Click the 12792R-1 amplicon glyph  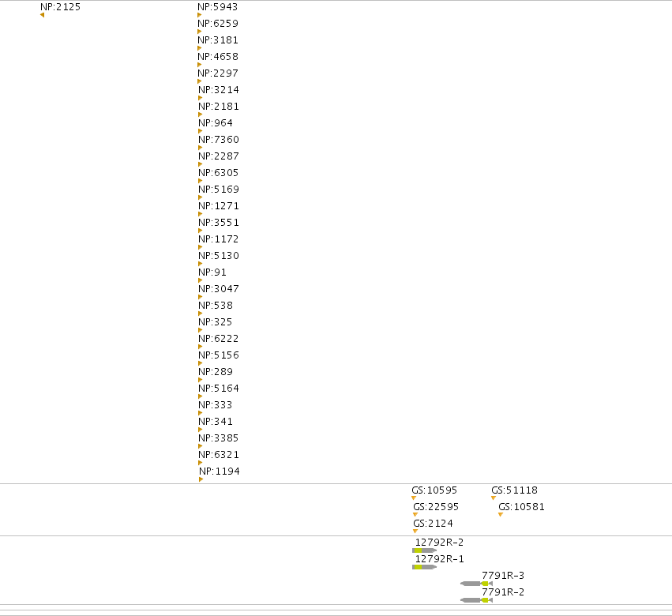(424, 567)
